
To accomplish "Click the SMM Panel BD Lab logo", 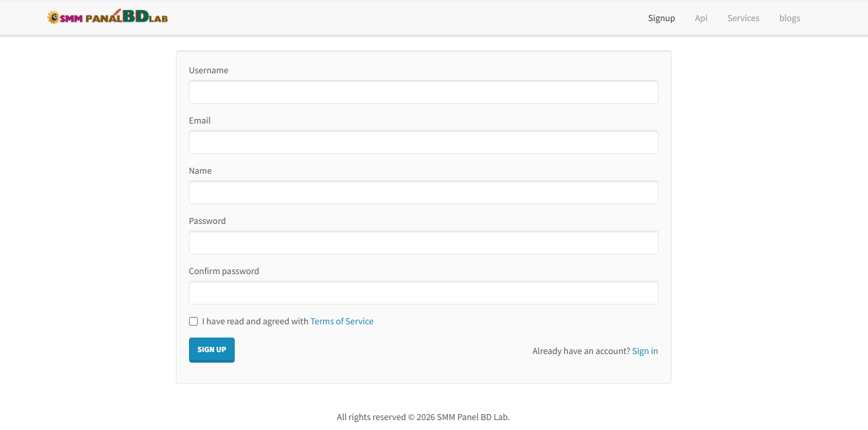I will point(108,17).
